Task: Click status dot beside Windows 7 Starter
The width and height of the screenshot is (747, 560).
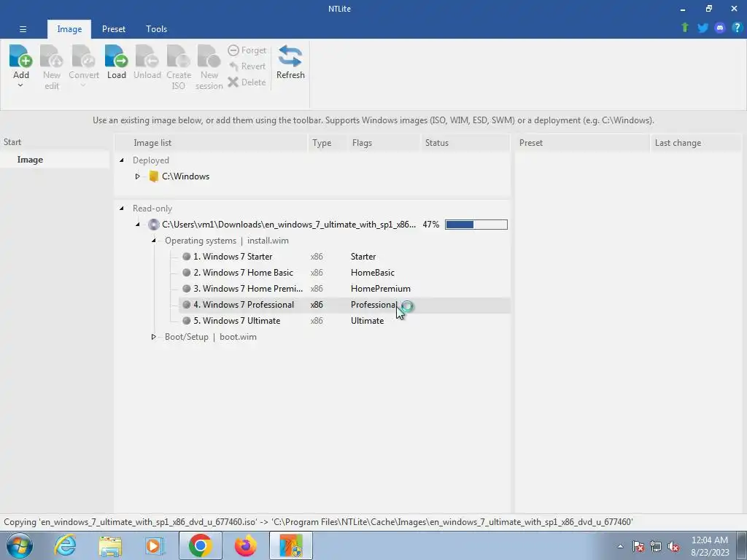Action: 186,256
